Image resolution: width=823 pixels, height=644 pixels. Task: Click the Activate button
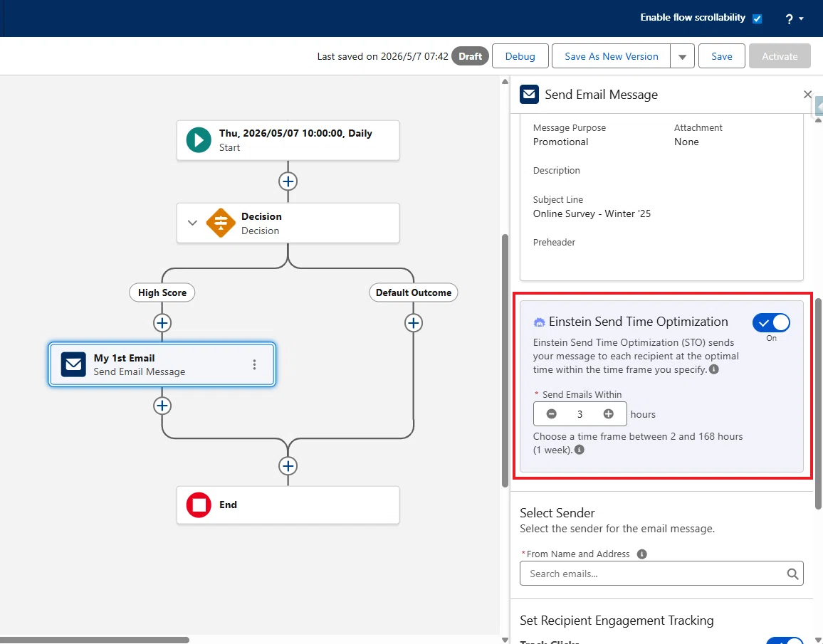point(780,56)
